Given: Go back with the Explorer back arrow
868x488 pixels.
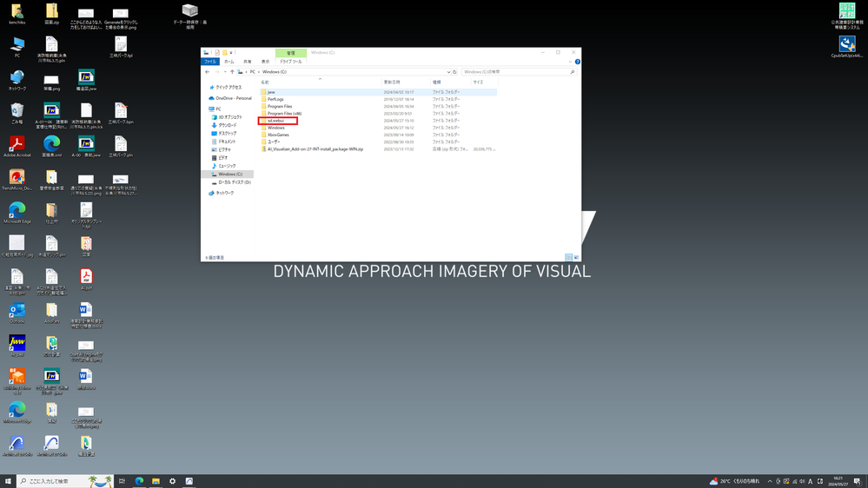Looking at the screenshot, I should pyautogui.click(x=208, y=72).
